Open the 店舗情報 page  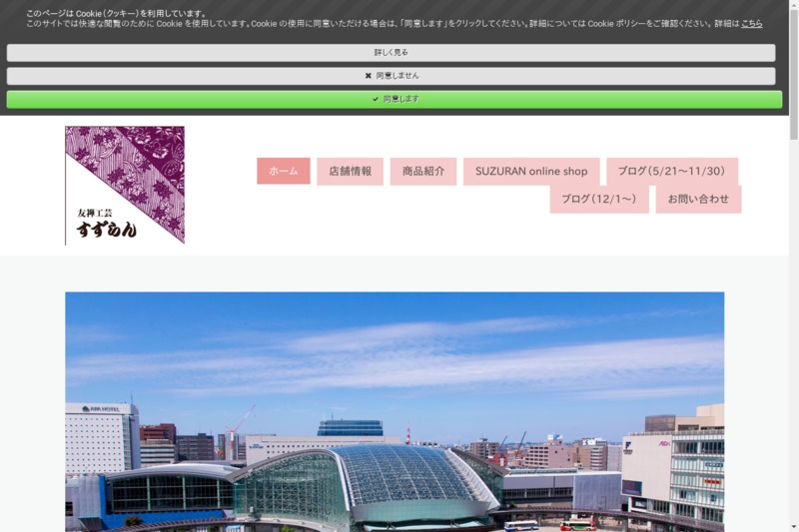(350, 172)
